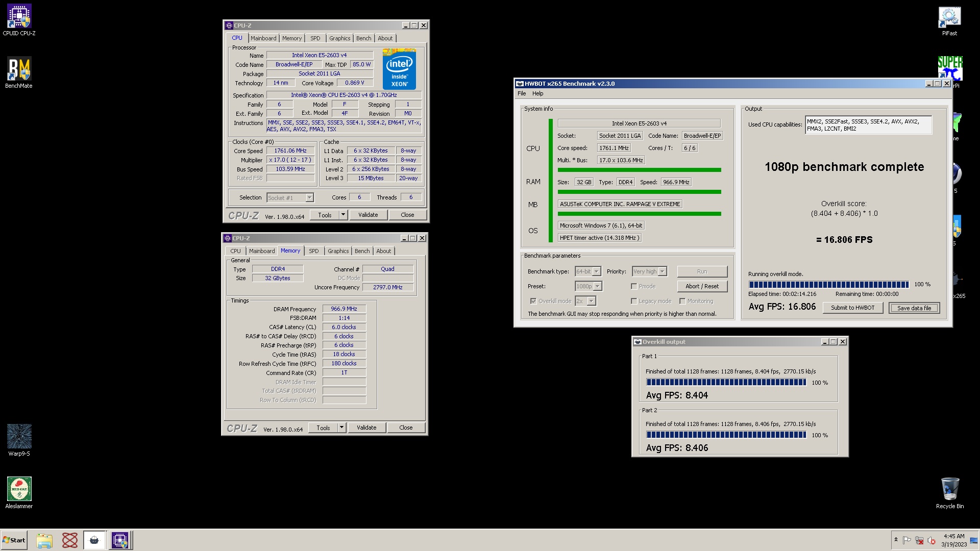Click Tools button in the CPU window
Image resolution: width=980 pixels, height=551 pixels.
(325, 215)
